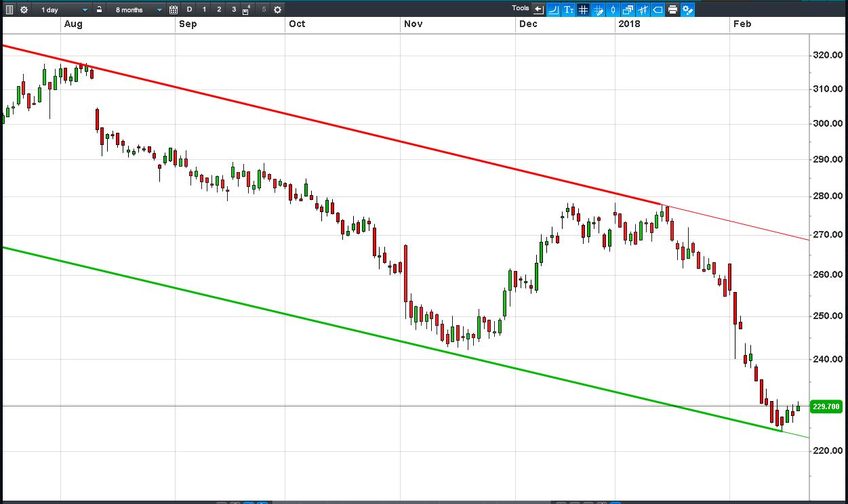This screenshot has width=848, height=504.
Task: Expand the 1 day interval dropdown
Action: click(x=64, y=9)
